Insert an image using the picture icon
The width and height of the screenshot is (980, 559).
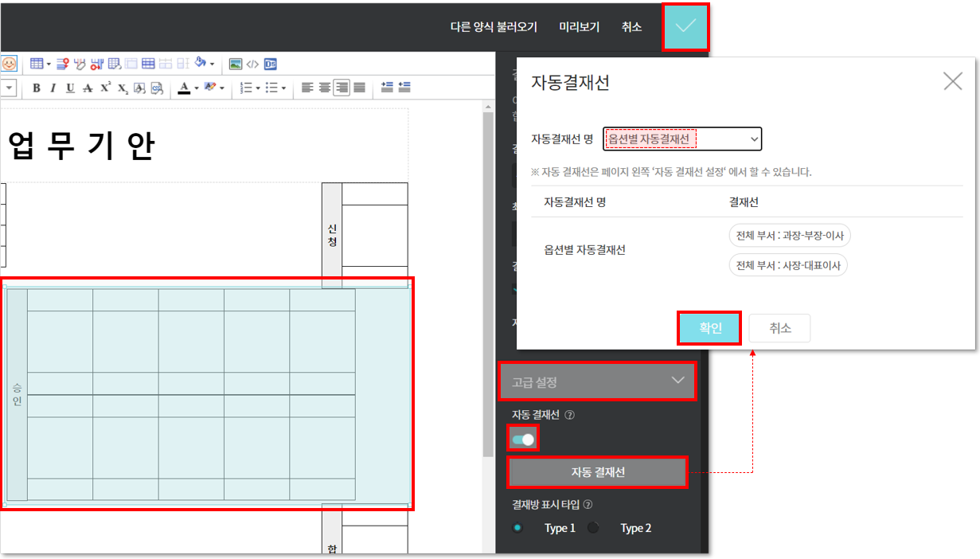(236, 64)
